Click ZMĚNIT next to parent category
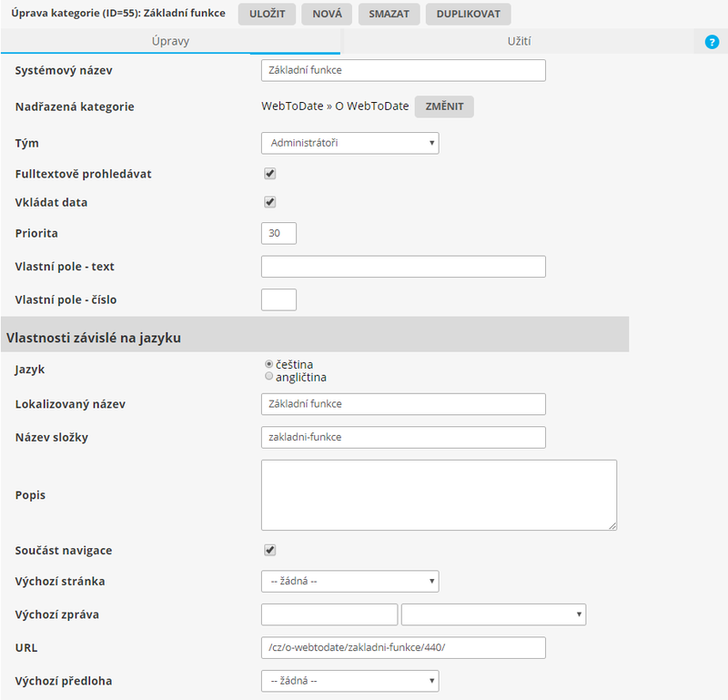Image resolution: width=728 pixels, height=700 pixels. tap(444, 107)
